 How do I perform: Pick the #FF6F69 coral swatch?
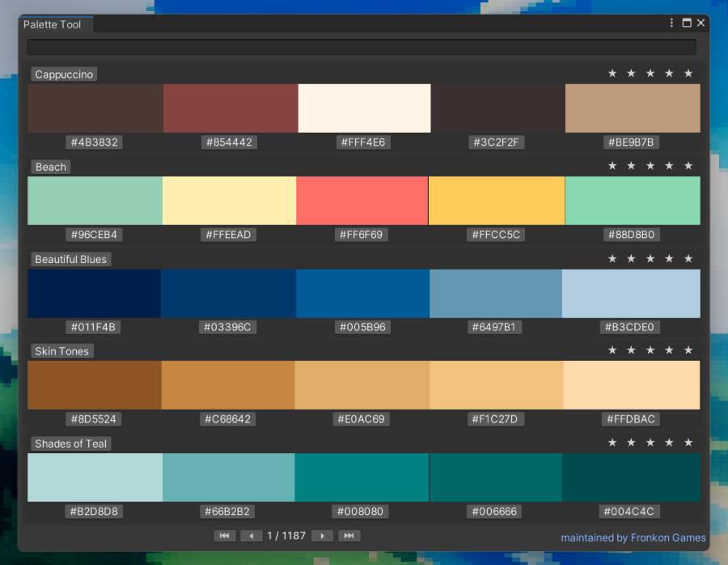(x=362, y=201)
